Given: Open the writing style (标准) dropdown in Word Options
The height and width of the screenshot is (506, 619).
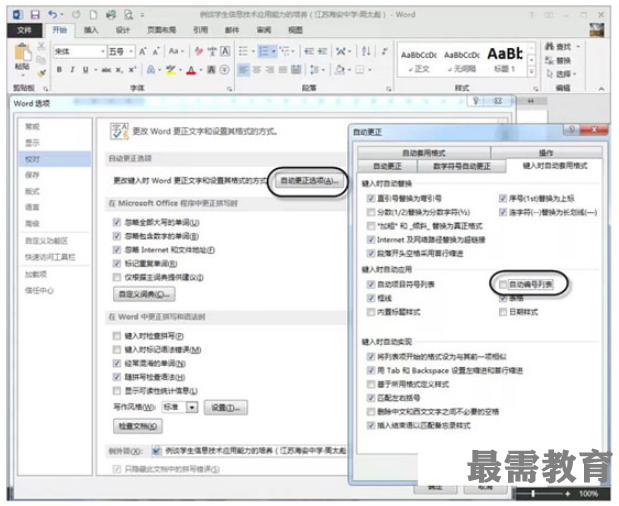Looking at the screenshot, I should (x=192, y=407).
